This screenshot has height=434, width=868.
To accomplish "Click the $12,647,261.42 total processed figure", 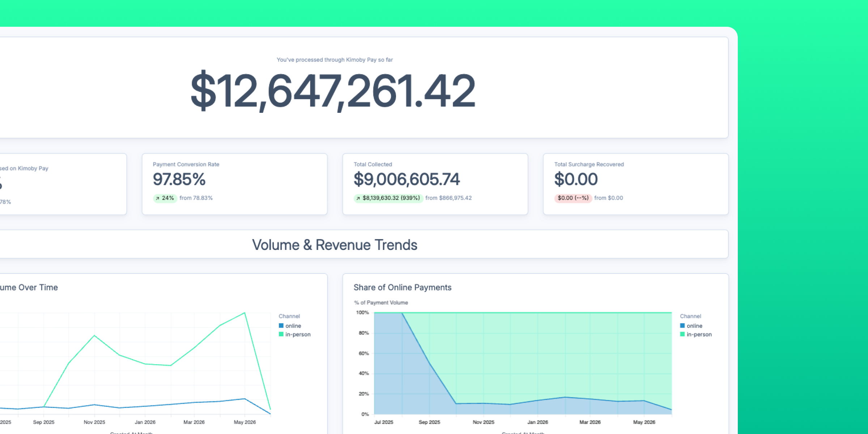I will coord(333,90).
